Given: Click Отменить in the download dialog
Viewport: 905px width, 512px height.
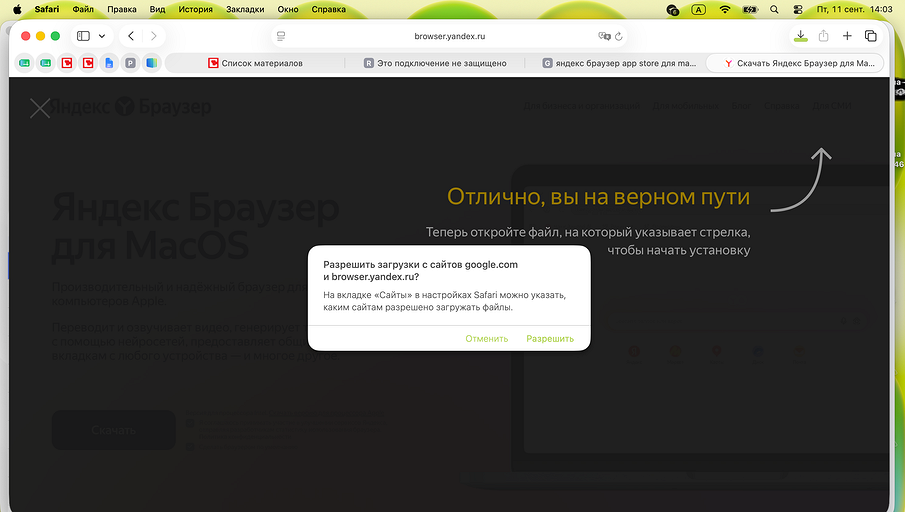Looking at the screenshot, I should (x=487, y=339).
